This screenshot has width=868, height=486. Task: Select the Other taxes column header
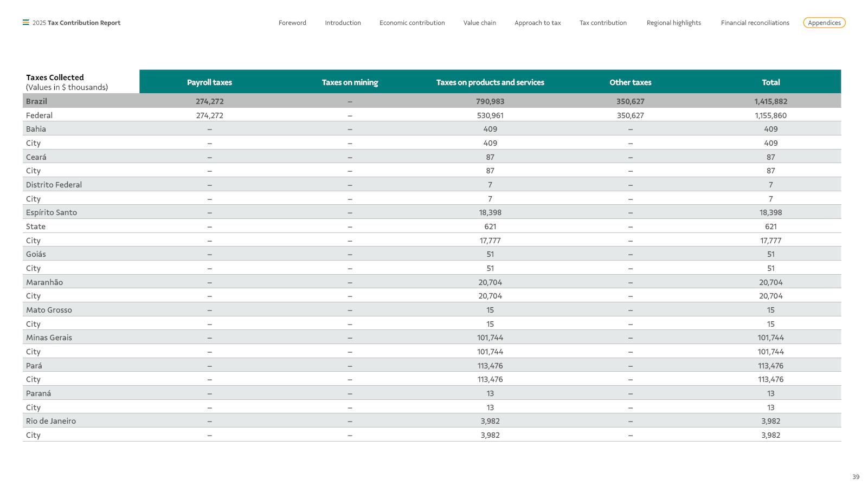(x=630, y=82)
